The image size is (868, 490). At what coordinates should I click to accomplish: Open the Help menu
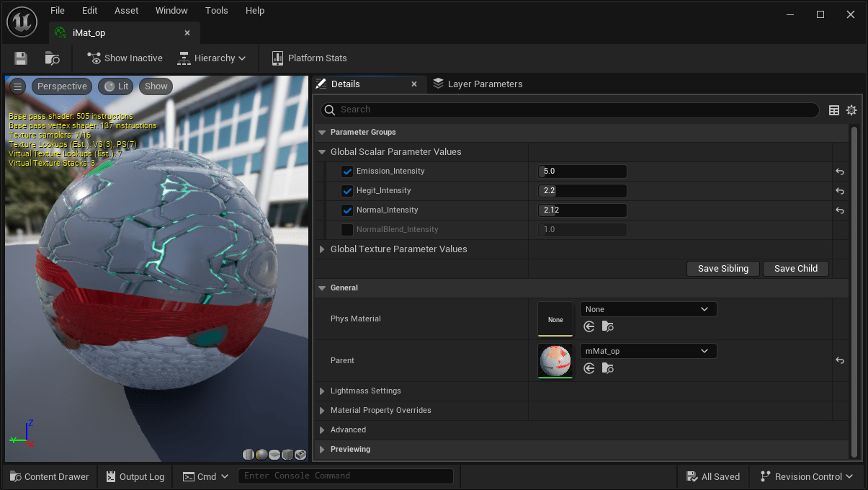(255, 11)
